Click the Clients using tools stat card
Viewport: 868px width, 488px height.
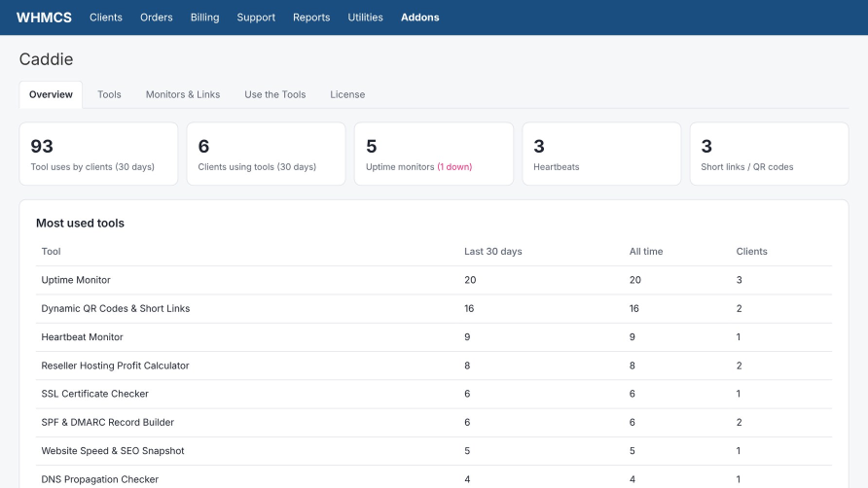click(267, 154)
